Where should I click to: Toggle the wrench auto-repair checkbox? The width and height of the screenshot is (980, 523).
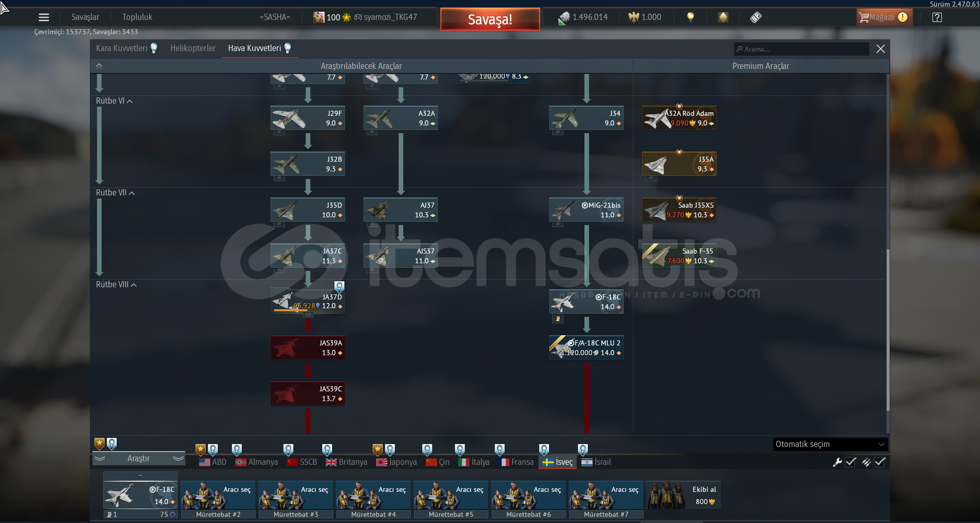tap(850, 462)
